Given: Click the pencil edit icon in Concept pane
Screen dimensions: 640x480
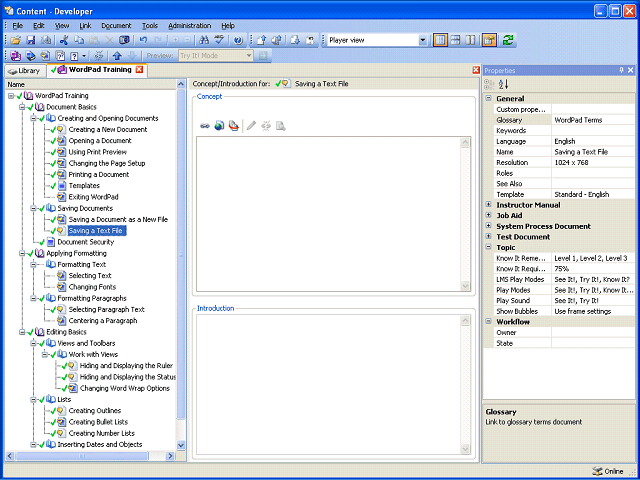Looking at the screenshot, I should coord(251,126).
